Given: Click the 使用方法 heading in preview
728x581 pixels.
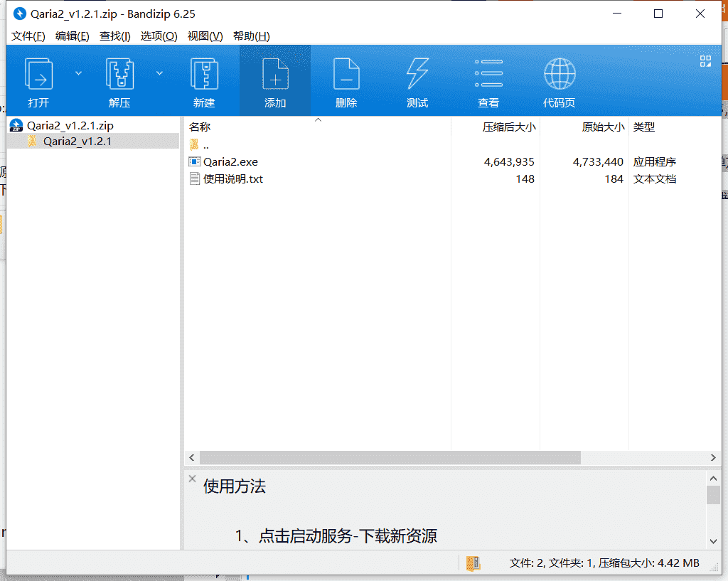Looking at the screenshot, I should pyautogui.click(x=235, y=486).
